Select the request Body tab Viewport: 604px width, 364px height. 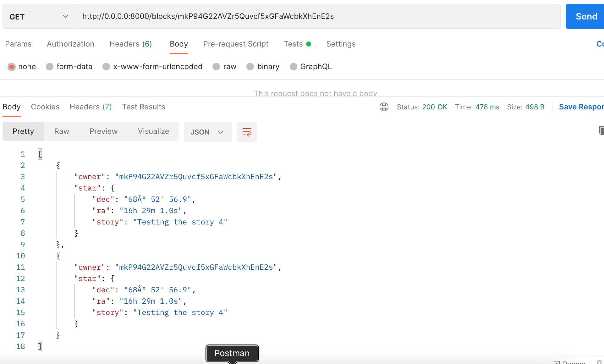pos(179,44)
